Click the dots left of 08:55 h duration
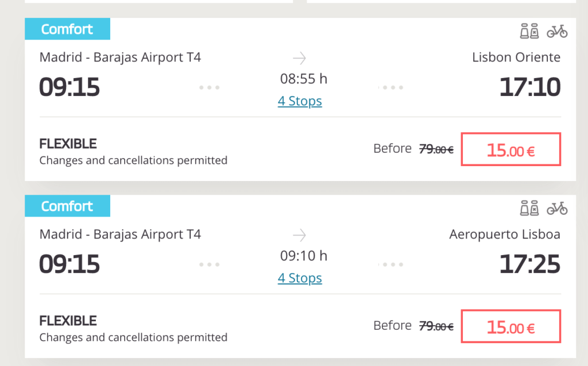The image size is (588, 366). 210,87
